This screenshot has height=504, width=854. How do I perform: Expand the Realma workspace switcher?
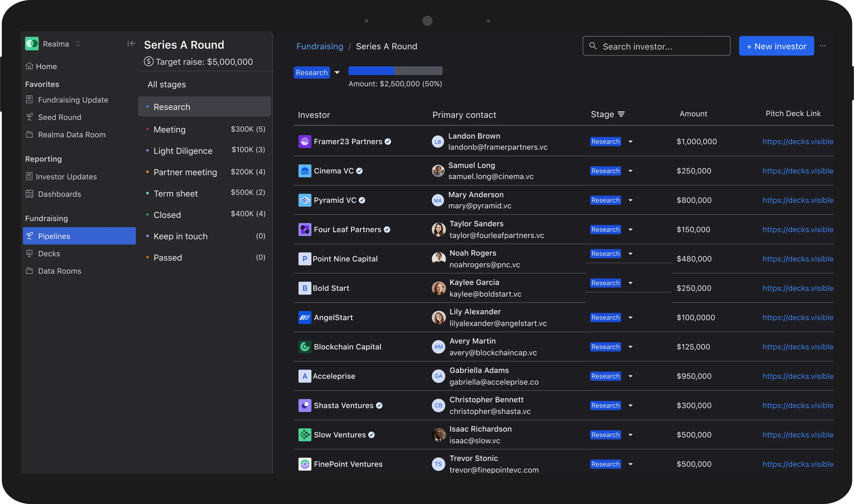point(78,44)
